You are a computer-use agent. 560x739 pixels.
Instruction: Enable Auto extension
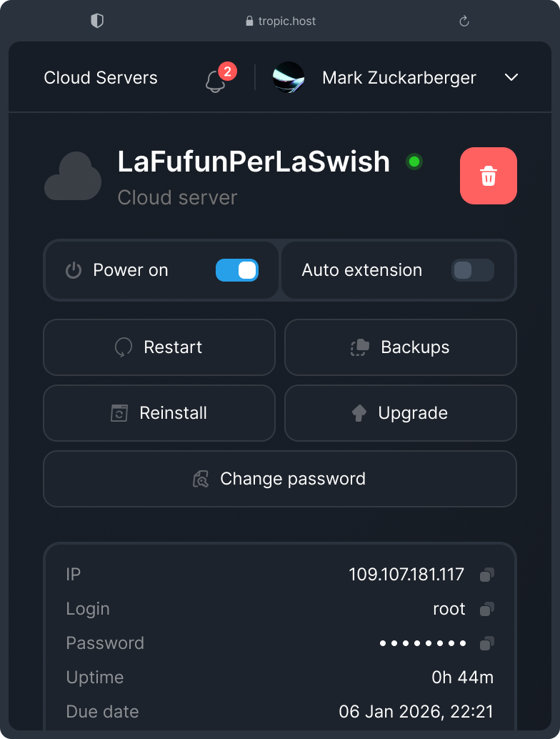coord(472,270)
